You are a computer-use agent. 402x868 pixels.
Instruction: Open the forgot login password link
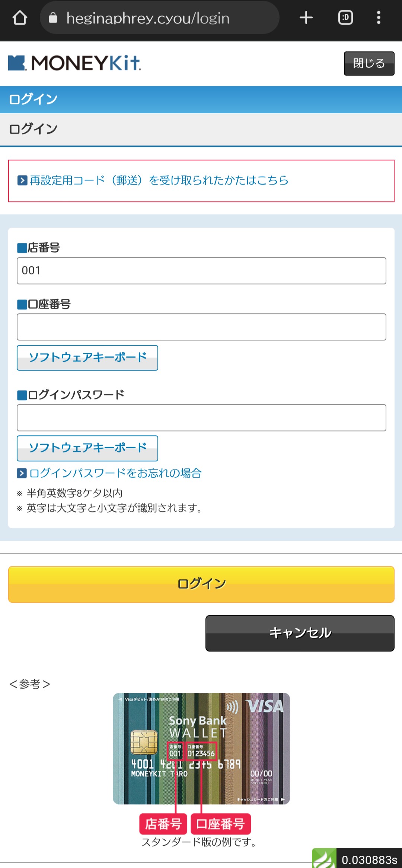pyautogui.click(x=115, y=473)
